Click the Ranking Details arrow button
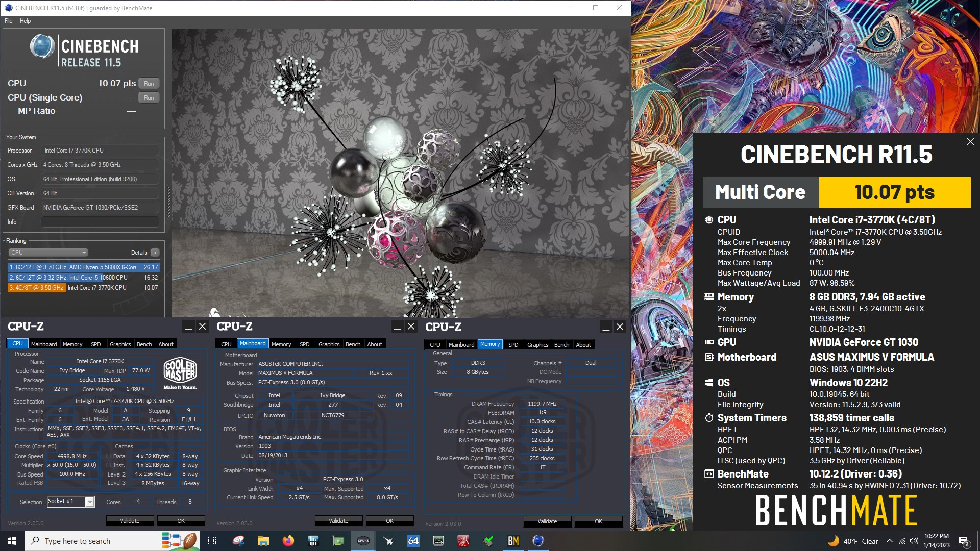The height and width of the screenshot is (551, 980). click(x=155, y=253)
